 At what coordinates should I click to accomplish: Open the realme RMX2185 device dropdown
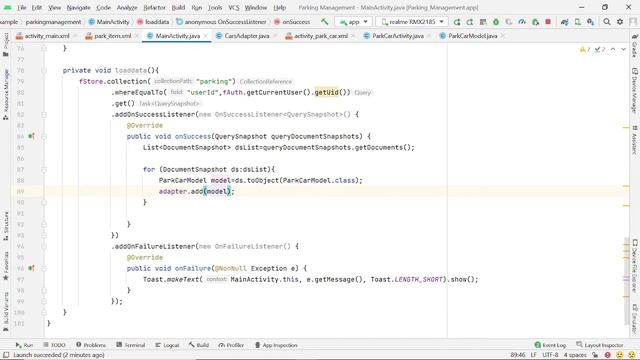pos(412,22)
